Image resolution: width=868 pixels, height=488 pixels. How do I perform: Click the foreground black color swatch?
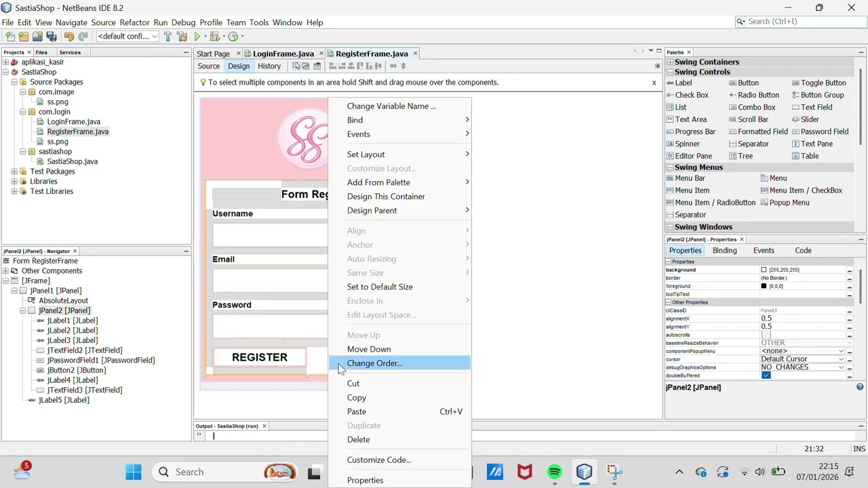[764, 286]
